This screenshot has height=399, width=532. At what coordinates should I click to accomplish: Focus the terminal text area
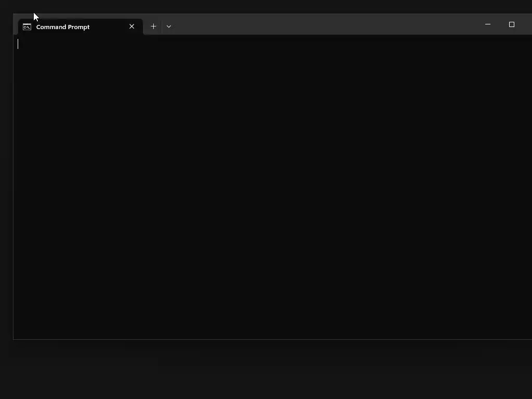(273, 187)
